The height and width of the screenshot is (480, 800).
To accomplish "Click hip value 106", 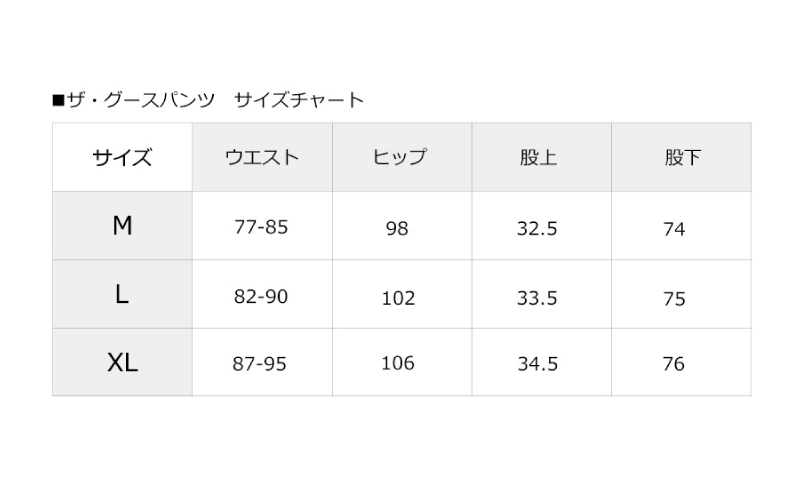I will tap(398, 363).
